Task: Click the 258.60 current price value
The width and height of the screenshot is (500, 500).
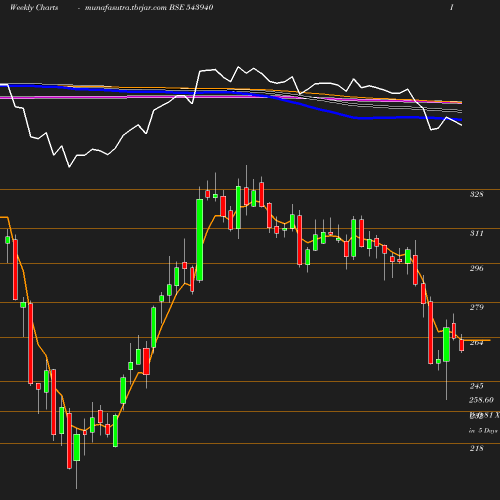Action: click(x=481, y=400)
